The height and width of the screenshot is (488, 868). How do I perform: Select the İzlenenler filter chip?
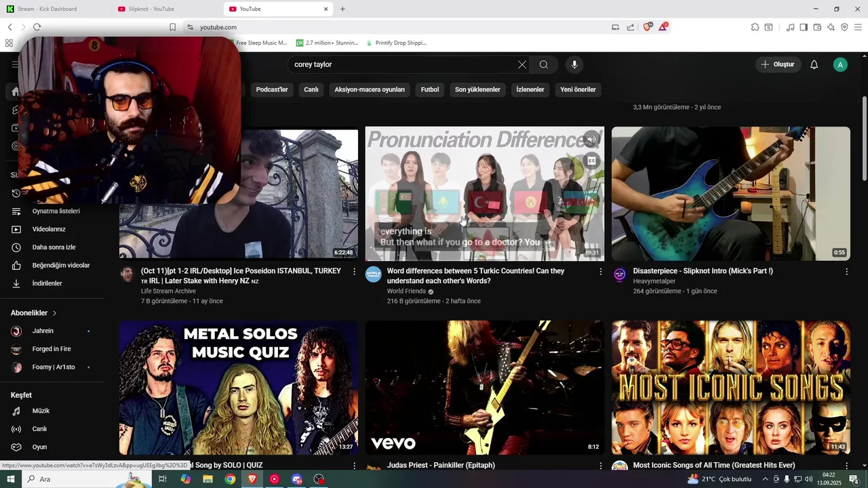[x=530, y=89]
